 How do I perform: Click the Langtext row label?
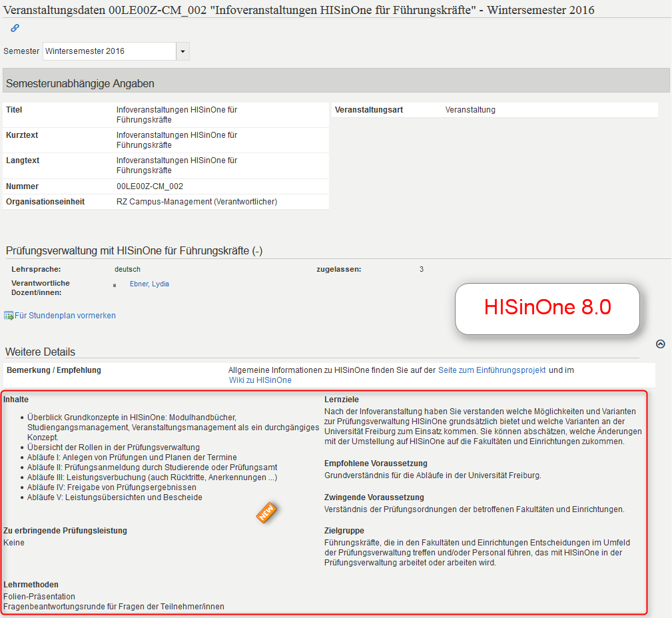click(23, 160)
